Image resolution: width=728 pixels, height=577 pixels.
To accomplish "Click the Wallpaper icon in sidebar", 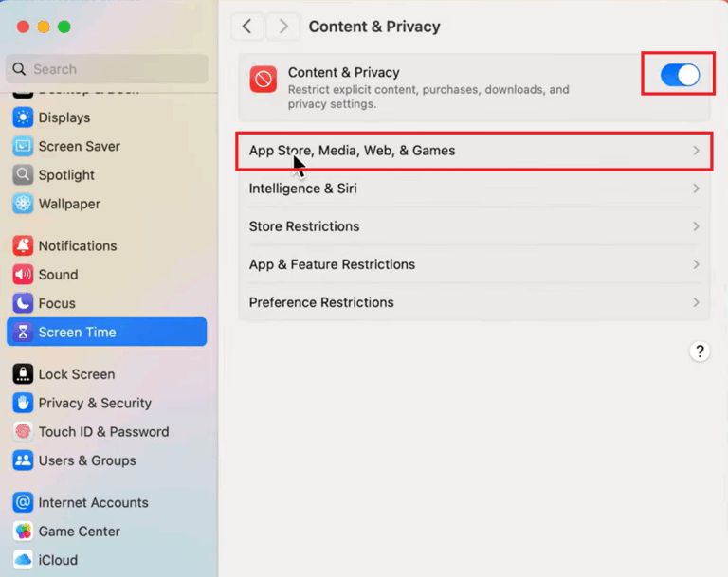I will 23,204.
